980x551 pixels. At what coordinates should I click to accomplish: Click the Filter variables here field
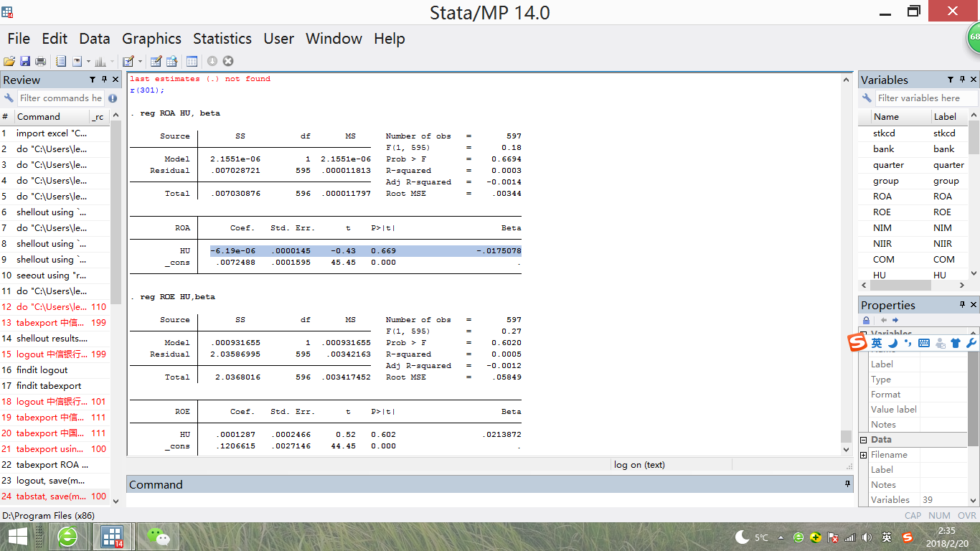925,98
